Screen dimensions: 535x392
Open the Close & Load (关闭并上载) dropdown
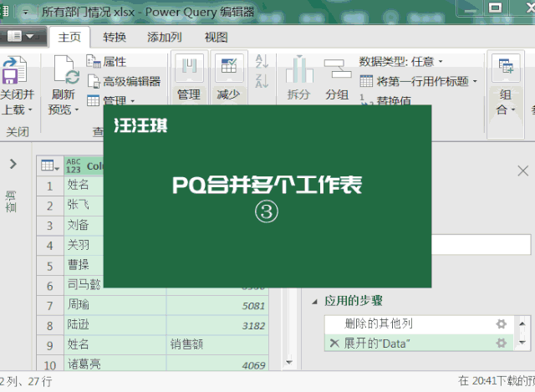coord(17,102)
